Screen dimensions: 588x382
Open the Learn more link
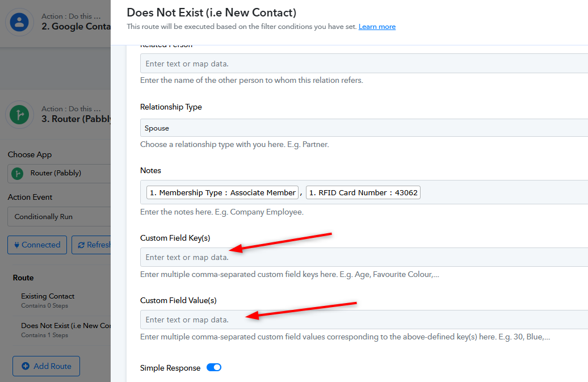coord(377,27)
